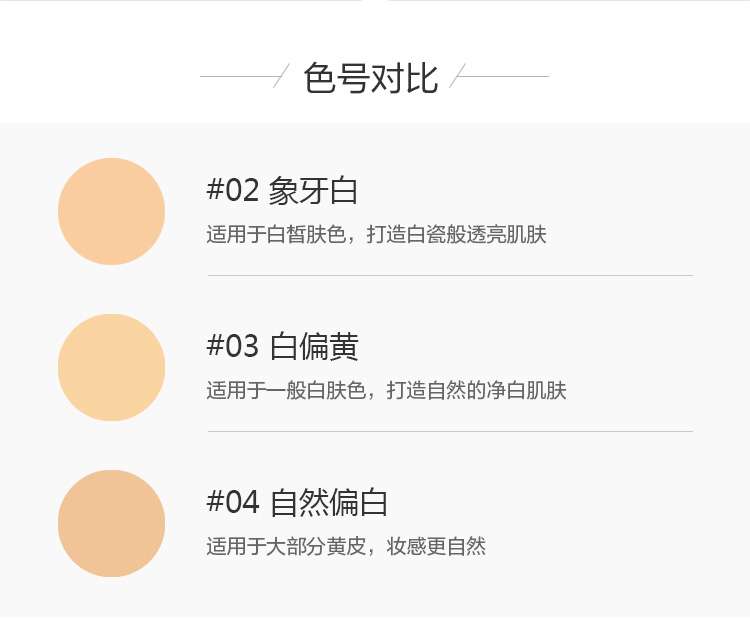Click the divider line below #02 description
Image resolution: width=750 pixels, height=641 pixels.
(450, 276)
